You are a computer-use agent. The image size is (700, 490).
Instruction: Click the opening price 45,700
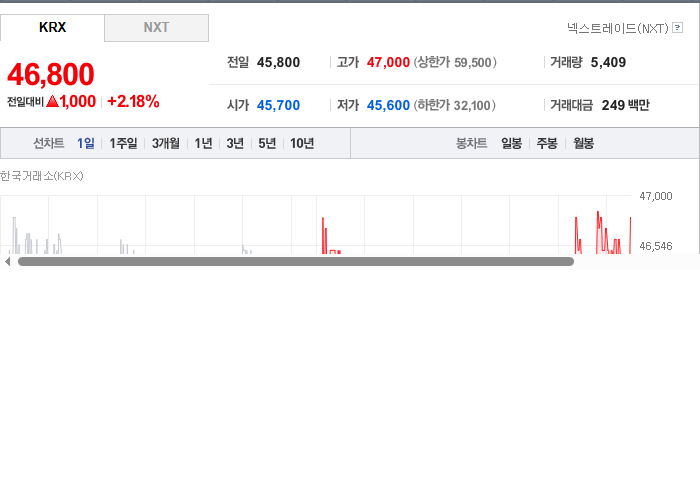(x=278, y=105)
